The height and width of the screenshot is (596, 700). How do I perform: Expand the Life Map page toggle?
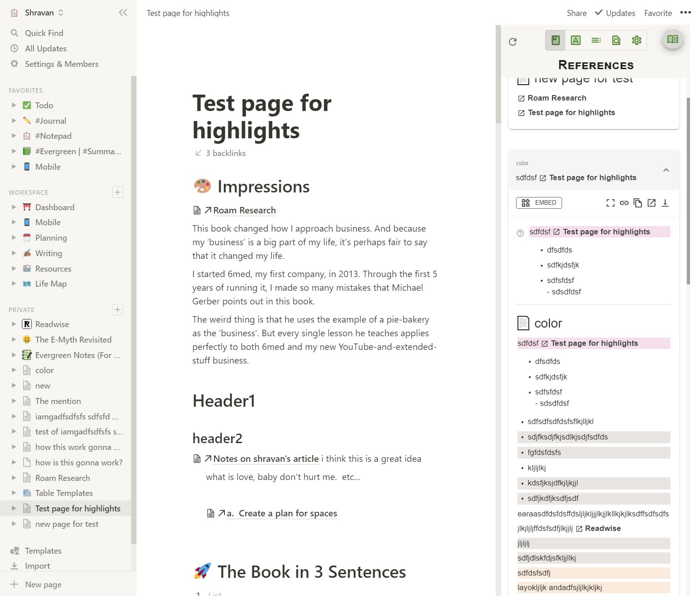[x=14, y=284]
